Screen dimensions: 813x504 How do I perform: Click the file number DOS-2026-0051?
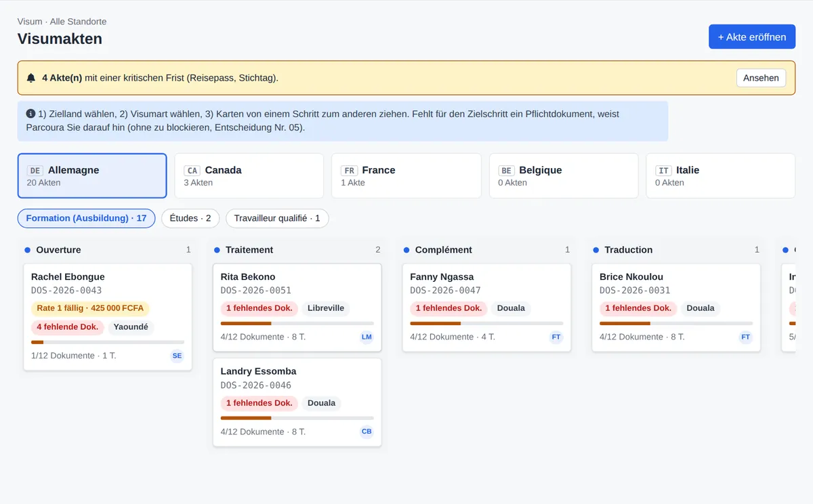coord(256,291)
